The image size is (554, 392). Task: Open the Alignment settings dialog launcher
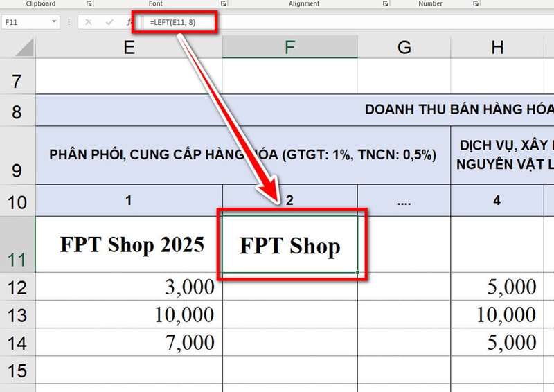[385, 3]
